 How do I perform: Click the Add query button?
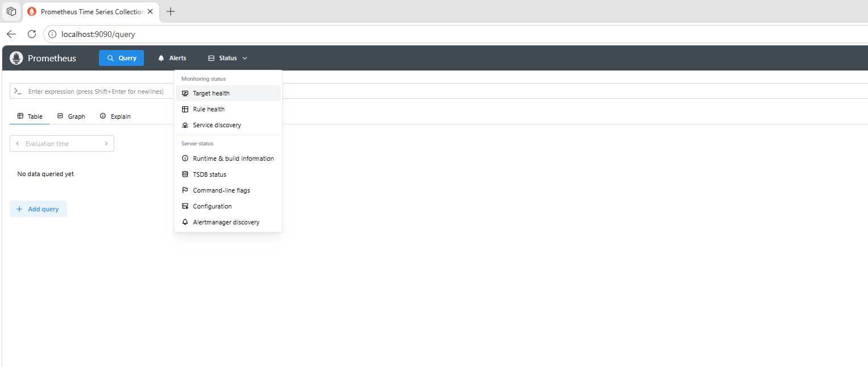[x=38, y=209]
